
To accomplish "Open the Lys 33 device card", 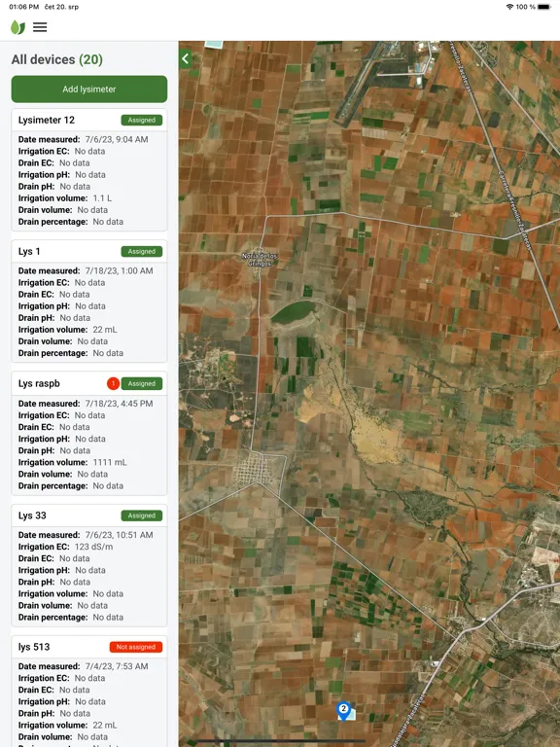I will [89, 565].
